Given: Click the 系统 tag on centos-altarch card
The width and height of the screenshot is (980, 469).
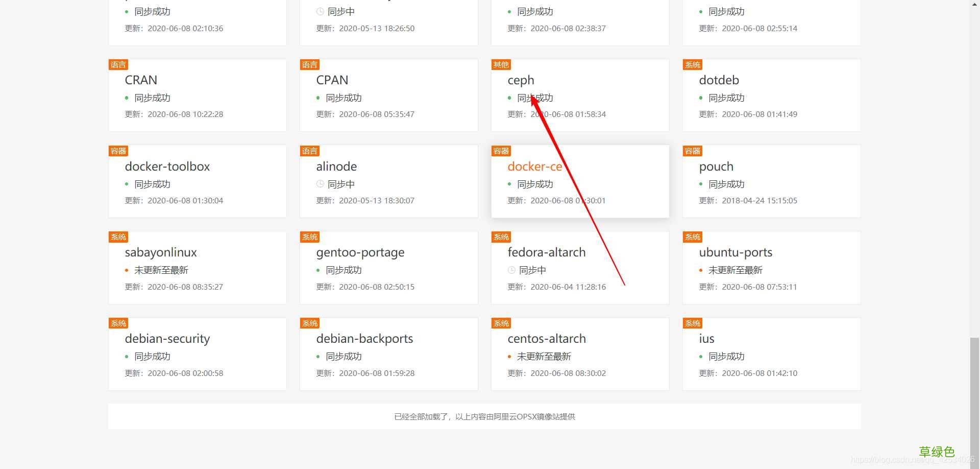Looking at the screenshot, I should point(501,323).
